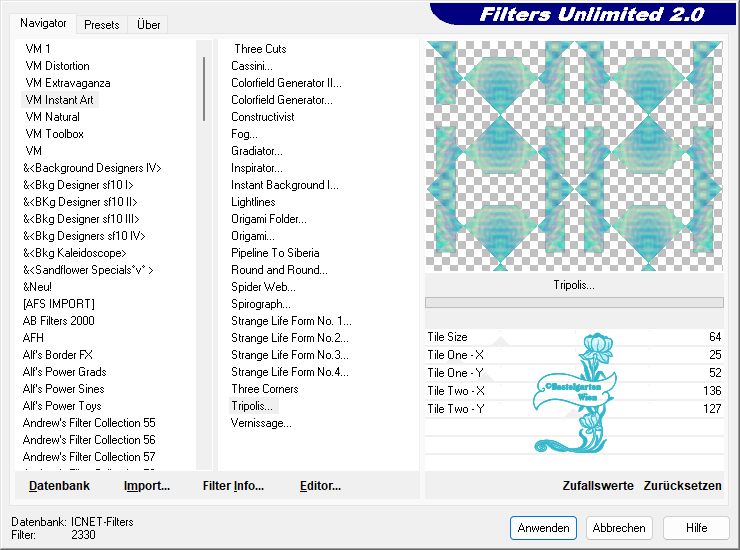Adjust the Tile Size slider

[x=574, y=338]
